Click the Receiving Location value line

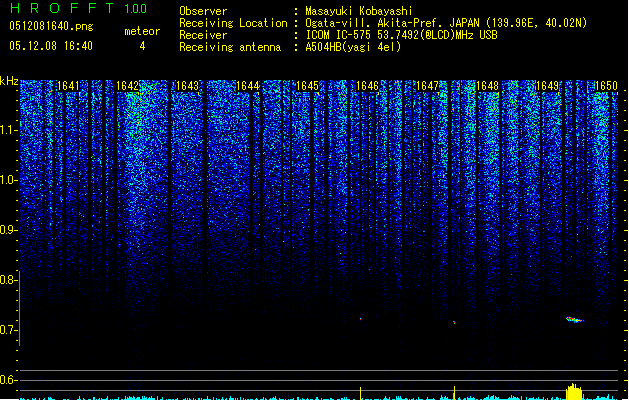pos(446,23)
